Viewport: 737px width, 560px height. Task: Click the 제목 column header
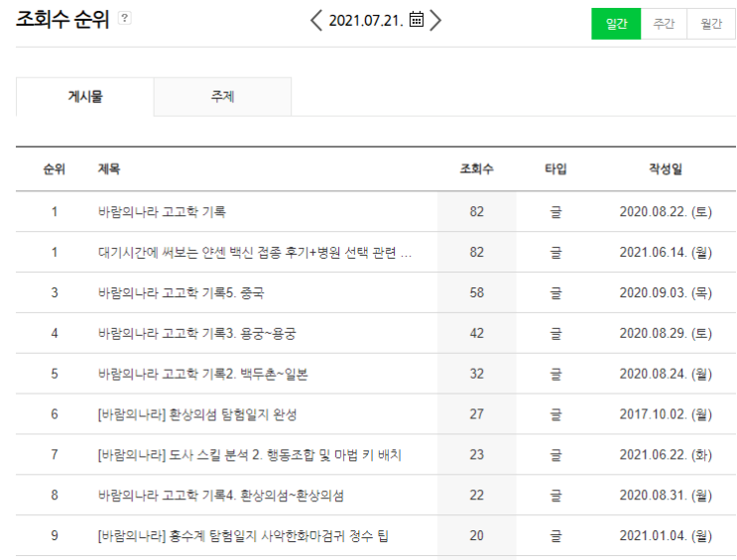point(109,169)
